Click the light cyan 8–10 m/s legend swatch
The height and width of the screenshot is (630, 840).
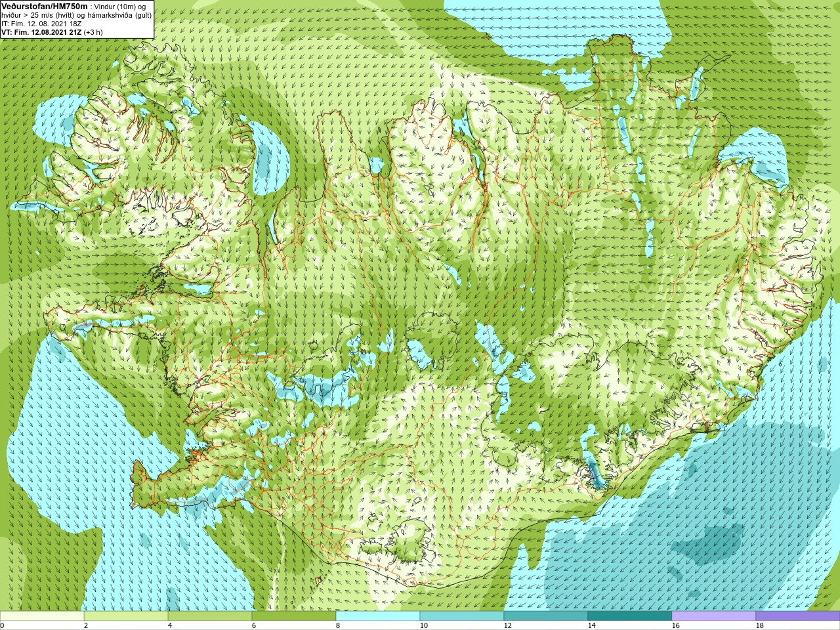point(378,616)
